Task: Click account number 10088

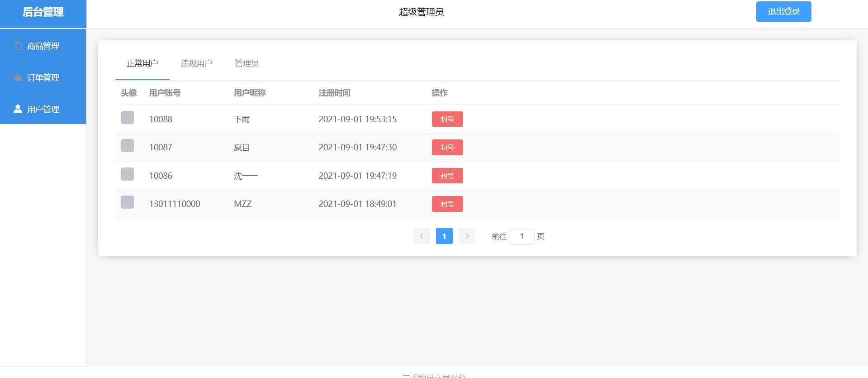Action: [161, 119]
